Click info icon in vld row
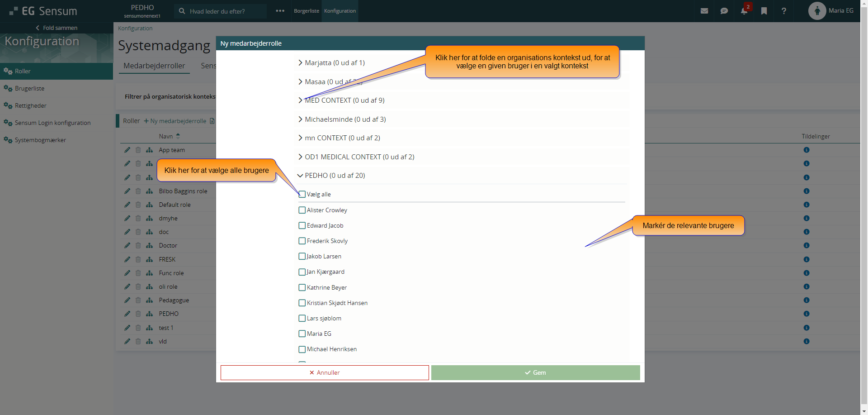The width and height of the screenshot is (868, 415). tap(806, 341)
